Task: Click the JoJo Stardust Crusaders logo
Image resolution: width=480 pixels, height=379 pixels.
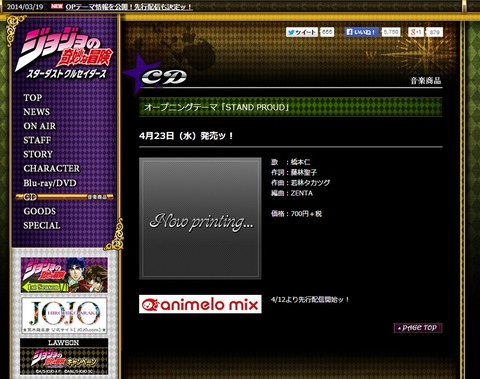Action: click(63, 53)
